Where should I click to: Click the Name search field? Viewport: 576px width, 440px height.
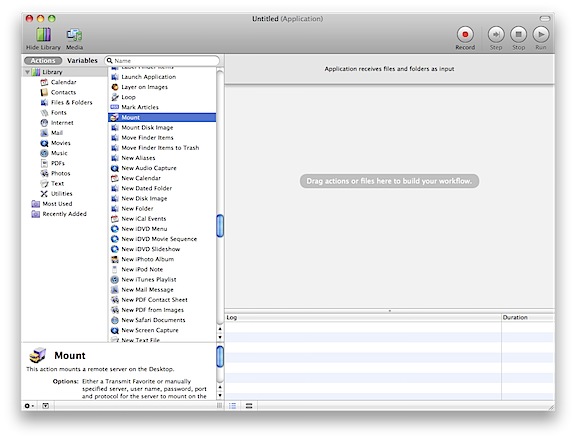point(162,61)
